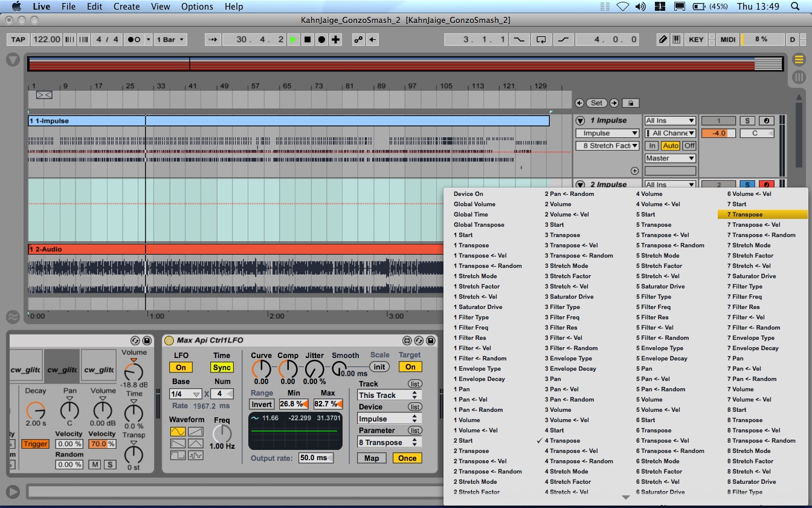Switch track 1 monitor to Auto
The image size is (812, 508).
click(x=670, y=146)
